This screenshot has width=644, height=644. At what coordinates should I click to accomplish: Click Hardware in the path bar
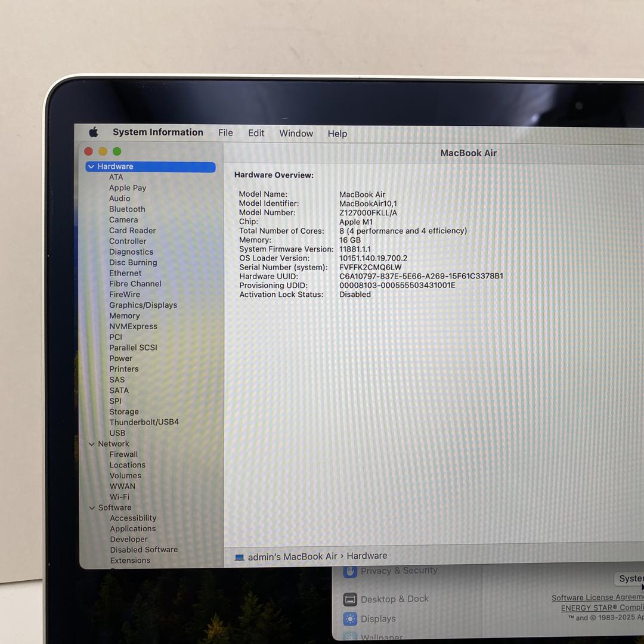(367, 556)
